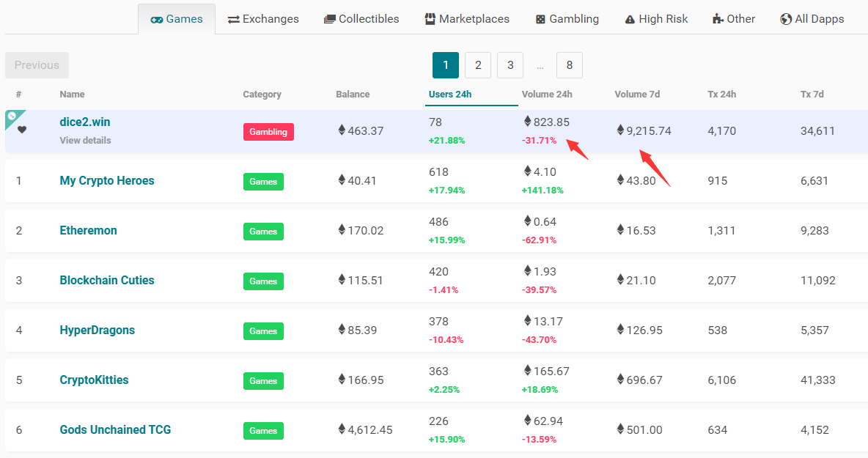The width and height of the screenshot is (868, 458).
Task: Click the cards icon beside Collectibles
Action: coord(330,20)
